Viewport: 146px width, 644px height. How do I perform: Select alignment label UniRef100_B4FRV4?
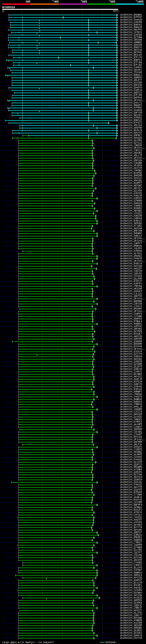click(131, 98)
